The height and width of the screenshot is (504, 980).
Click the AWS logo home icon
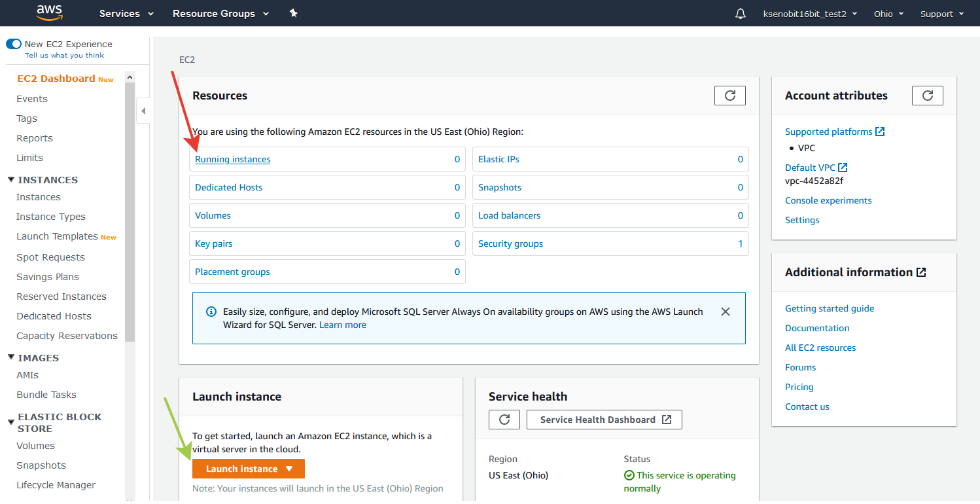(x=50, y=12)
